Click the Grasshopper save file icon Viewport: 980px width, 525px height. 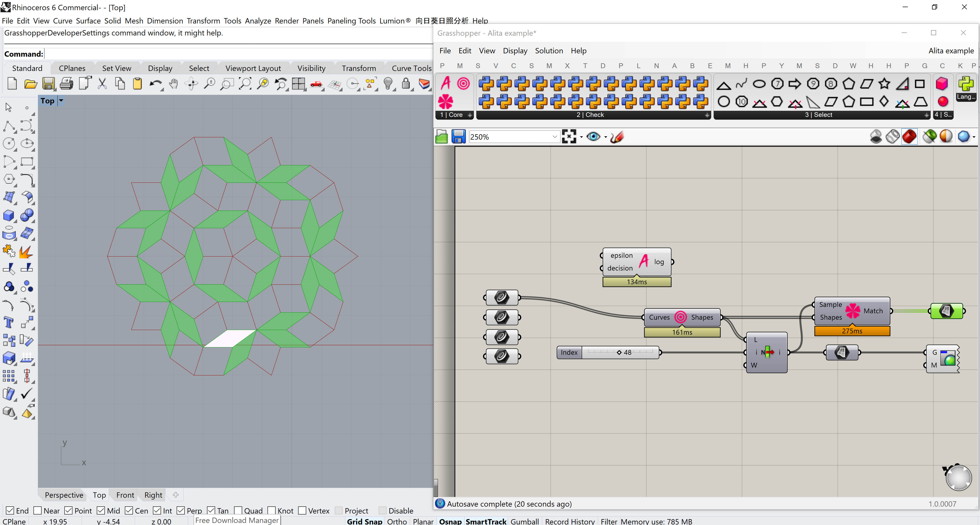tap(458, 137)
